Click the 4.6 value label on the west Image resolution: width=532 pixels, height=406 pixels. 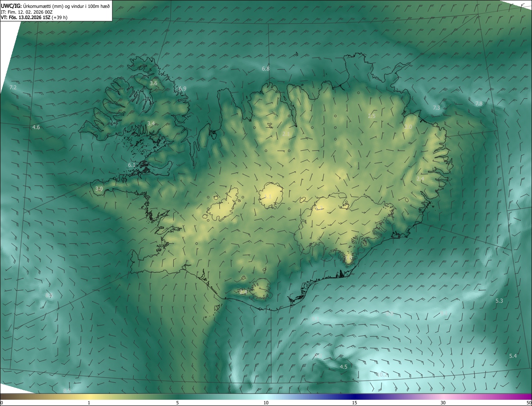point(36,127)
